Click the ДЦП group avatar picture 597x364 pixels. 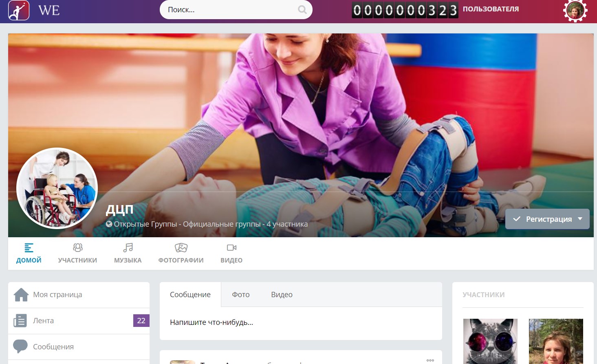[57, 188]
